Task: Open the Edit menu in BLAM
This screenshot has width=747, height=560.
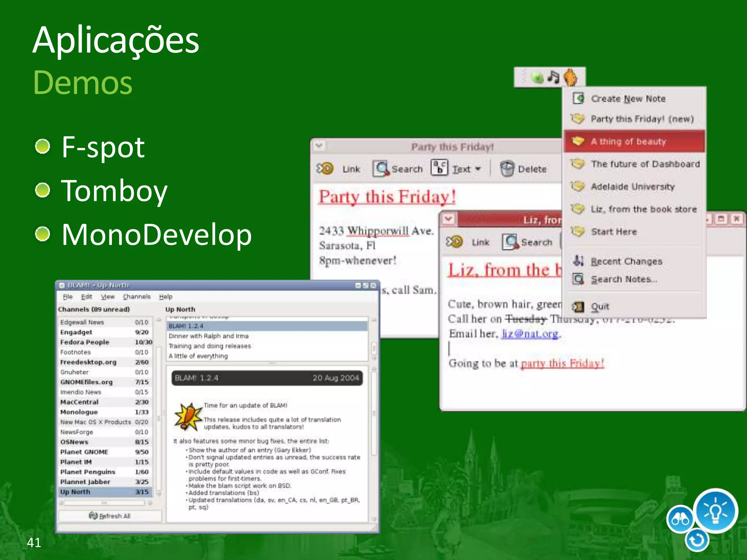Action: [86, 296]
